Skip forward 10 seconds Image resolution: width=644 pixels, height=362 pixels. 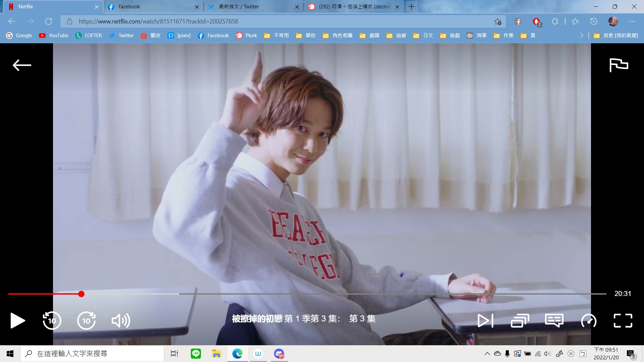[x=87, y=321]
